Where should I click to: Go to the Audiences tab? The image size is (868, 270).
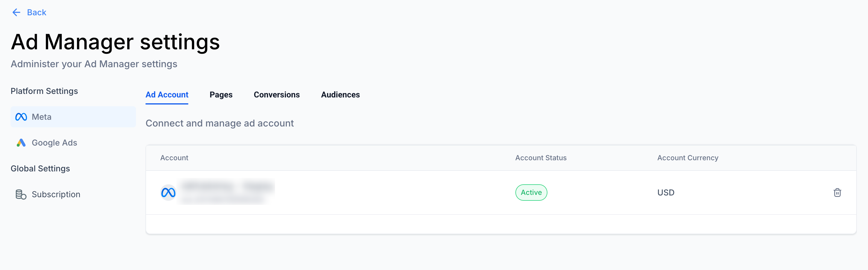[340, 95]
